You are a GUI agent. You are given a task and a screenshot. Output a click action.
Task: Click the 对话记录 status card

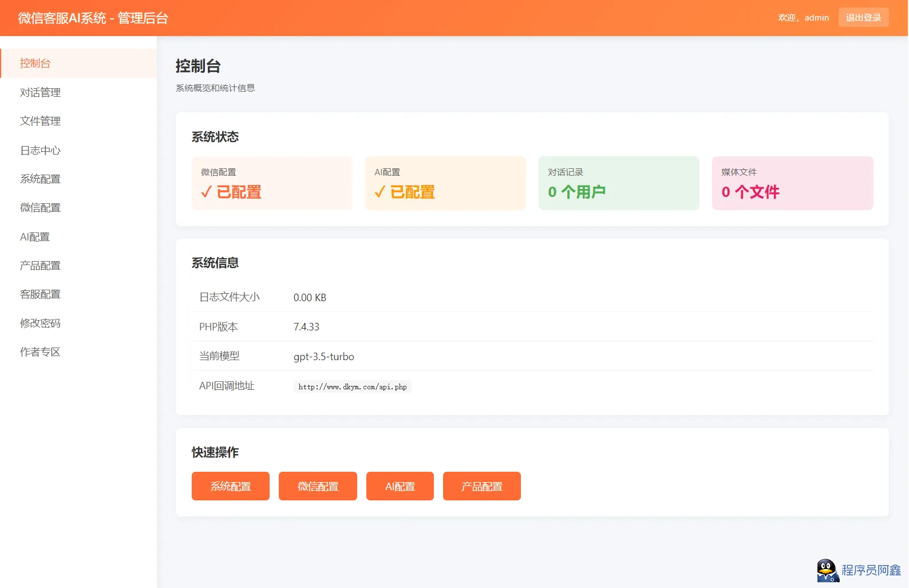[618, 183]
